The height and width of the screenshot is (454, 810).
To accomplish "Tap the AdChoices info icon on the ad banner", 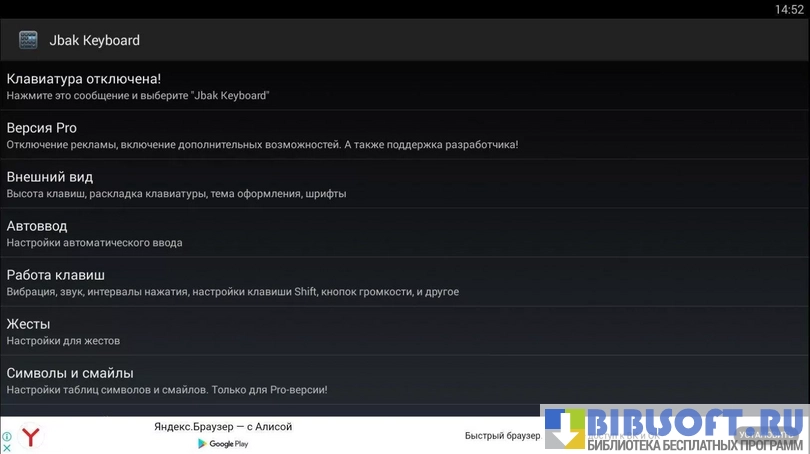I will pyautogui.click(x=7, y=437).
